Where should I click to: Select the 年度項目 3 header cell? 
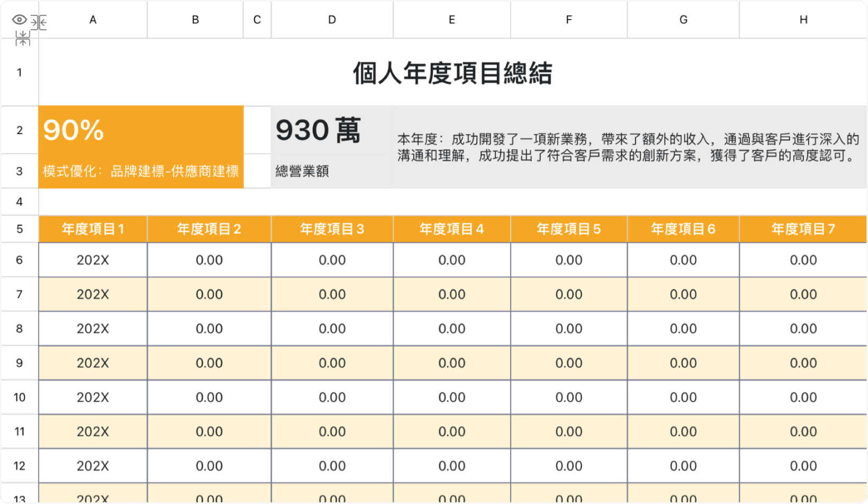pos(332,229)
